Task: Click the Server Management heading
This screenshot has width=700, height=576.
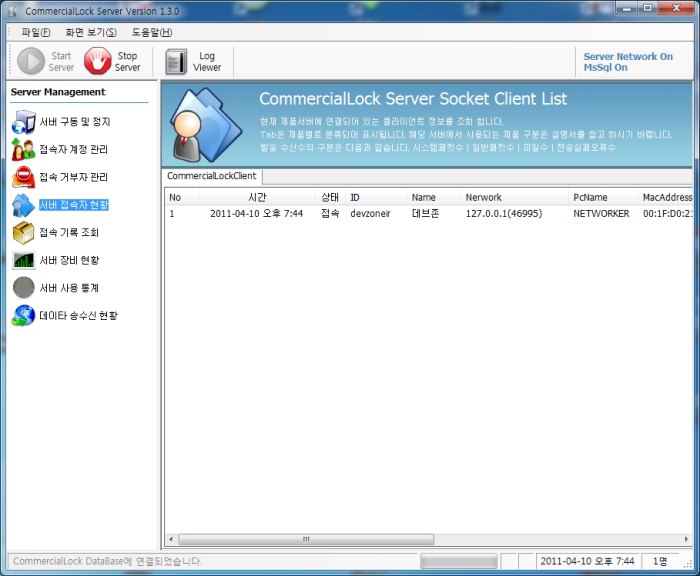Action: coord(58,92)
